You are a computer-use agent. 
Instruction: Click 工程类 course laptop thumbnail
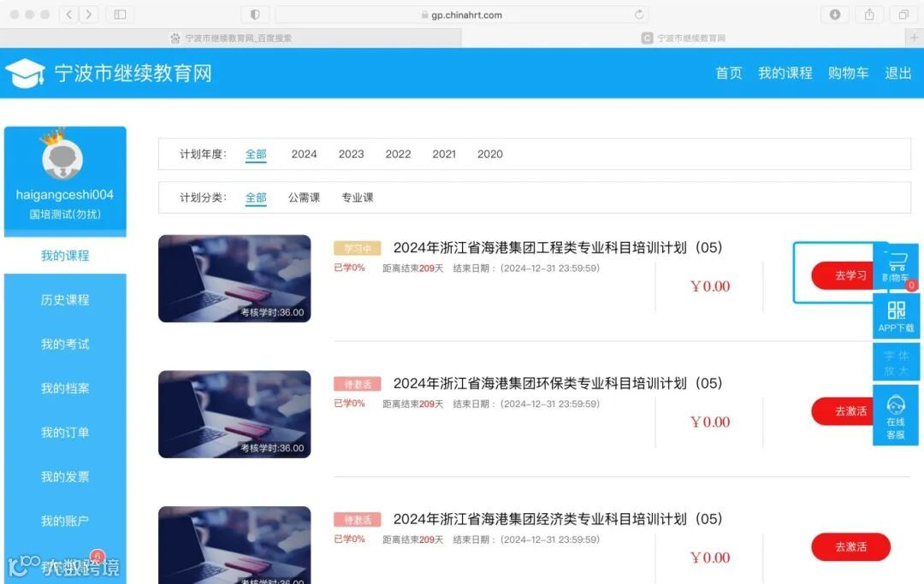(234, 279)
